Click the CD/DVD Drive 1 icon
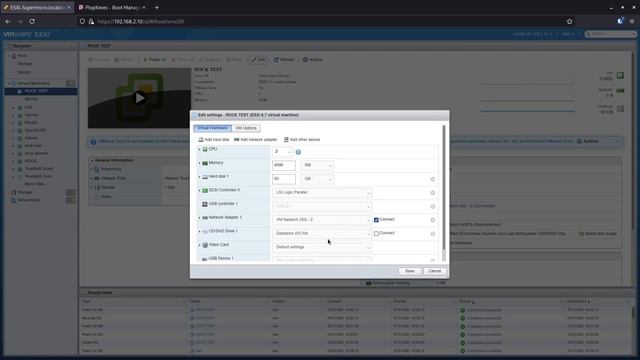The image size is (640, 360). pos(205,231)
